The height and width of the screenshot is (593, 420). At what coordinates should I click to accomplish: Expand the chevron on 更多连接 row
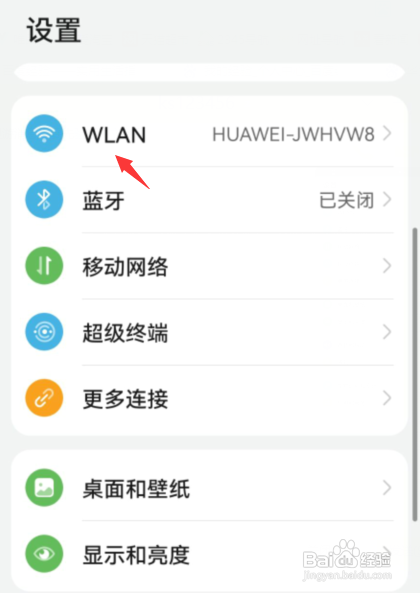click(387, 398)
